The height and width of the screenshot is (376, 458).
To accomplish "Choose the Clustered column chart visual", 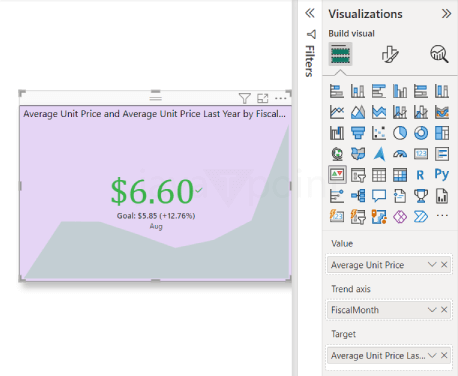I will (x=400, y=91).
